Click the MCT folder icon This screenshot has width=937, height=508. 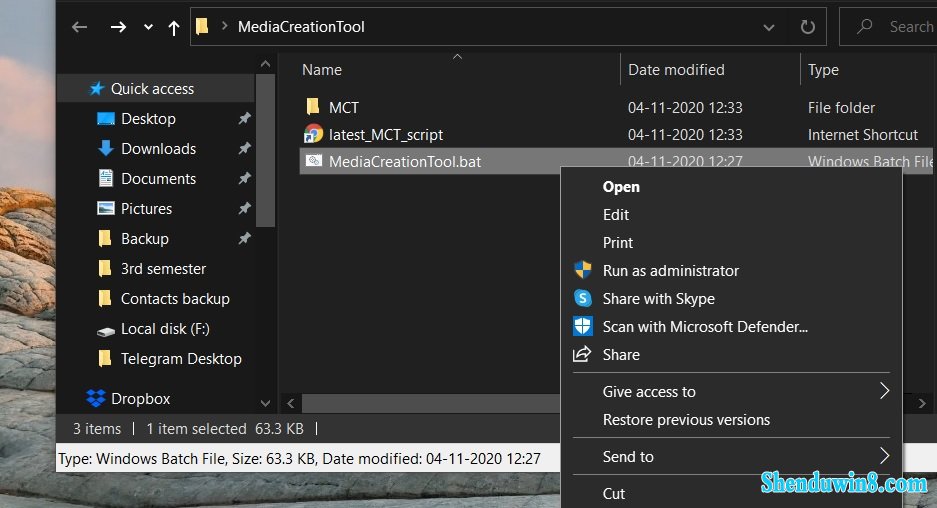pyautogui.click(x=313, y=107)
